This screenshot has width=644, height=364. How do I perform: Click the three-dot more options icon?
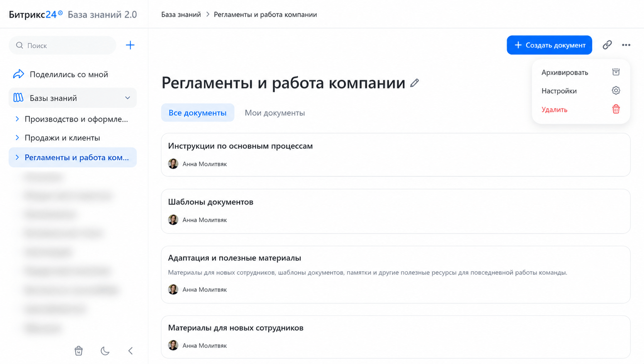(x=626, y=45)
